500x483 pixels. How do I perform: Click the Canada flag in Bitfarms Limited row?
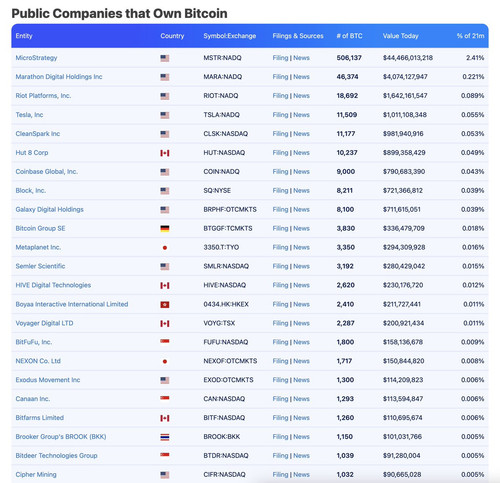pyautogui.click(x=165, y=418)
